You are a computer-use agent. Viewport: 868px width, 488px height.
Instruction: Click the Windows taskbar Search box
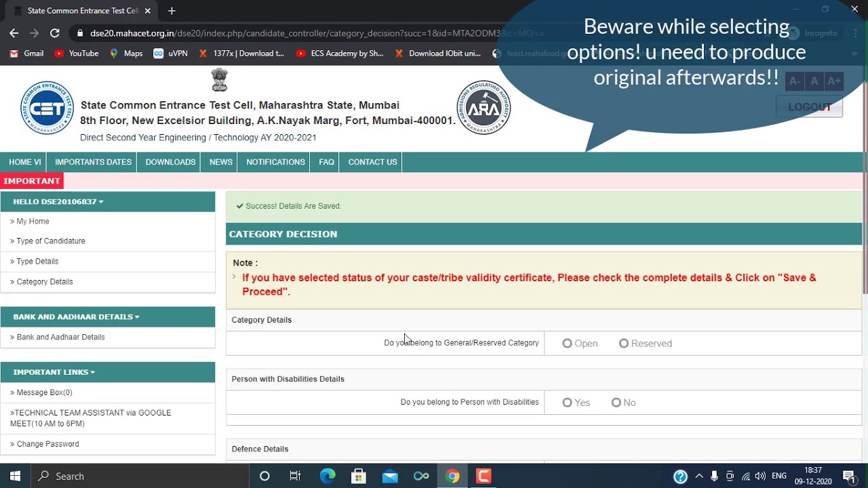139,476
